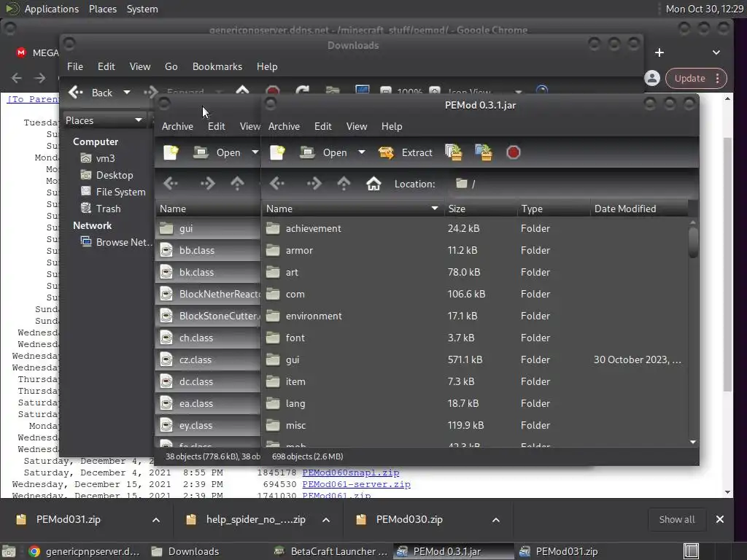
Task: Open Edit menu in PEMod 0.3.1.jar
Action: tap(322, 126)
